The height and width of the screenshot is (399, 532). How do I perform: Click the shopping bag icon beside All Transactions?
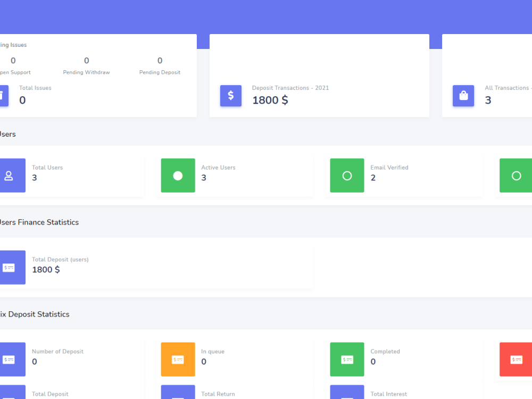tap(463, 96)
